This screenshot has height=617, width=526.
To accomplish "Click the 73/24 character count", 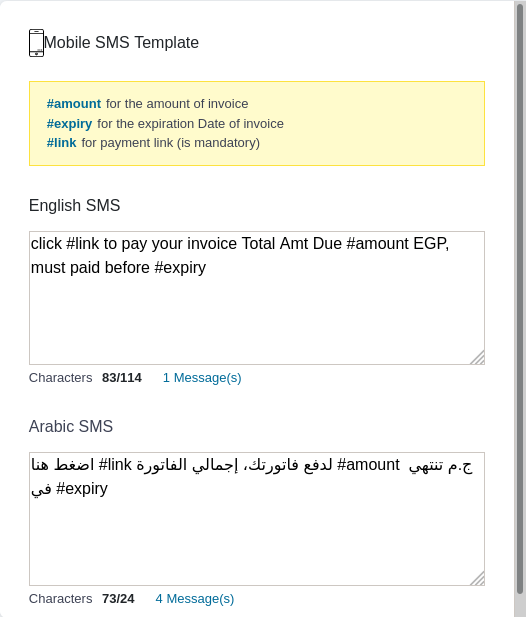I will click(118, 599).
